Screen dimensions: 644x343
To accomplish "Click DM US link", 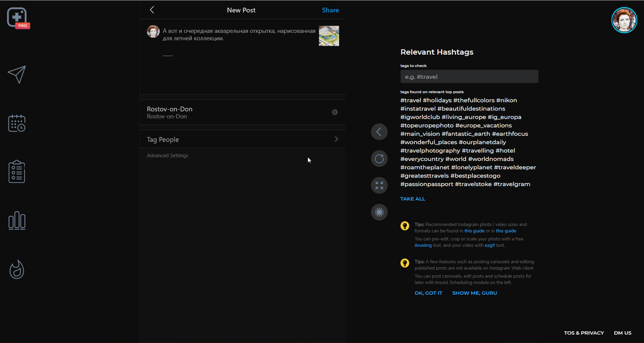I will 623,333.
